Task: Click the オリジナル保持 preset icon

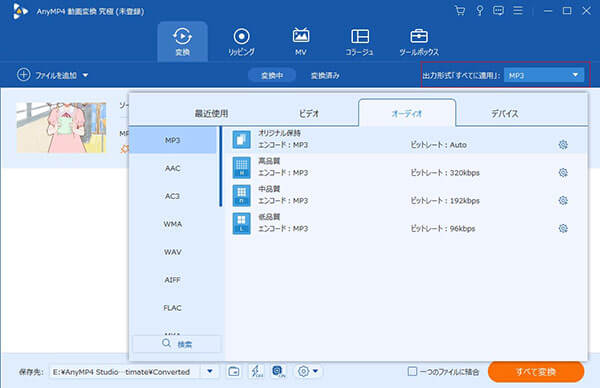Action: 241,139
